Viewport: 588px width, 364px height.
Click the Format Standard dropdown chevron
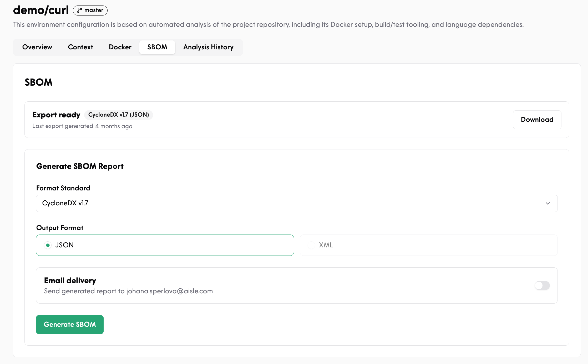coord(548,204)
